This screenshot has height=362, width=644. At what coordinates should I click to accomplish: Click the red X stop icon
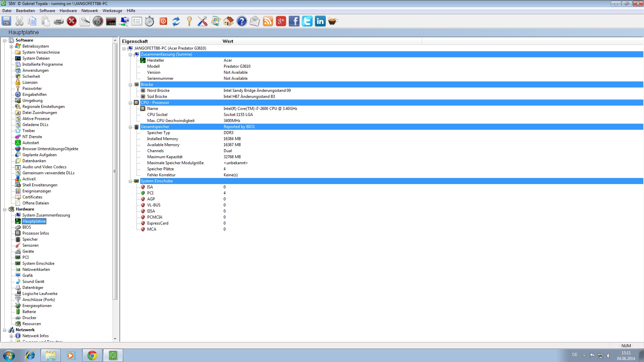(x=71, y=21)
